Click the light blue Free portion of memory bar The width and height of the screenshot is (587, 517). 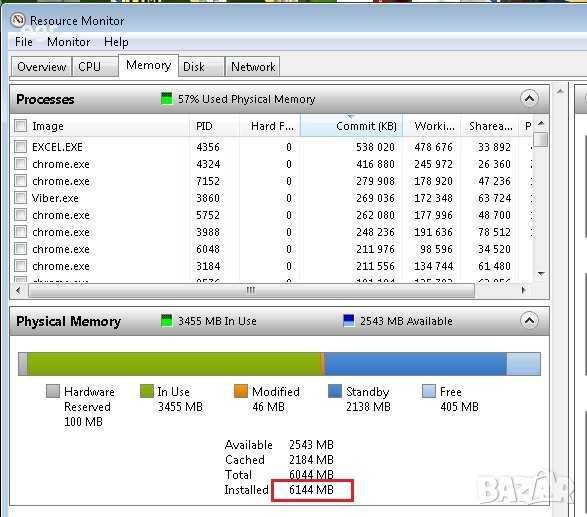[x=523, y=364]
